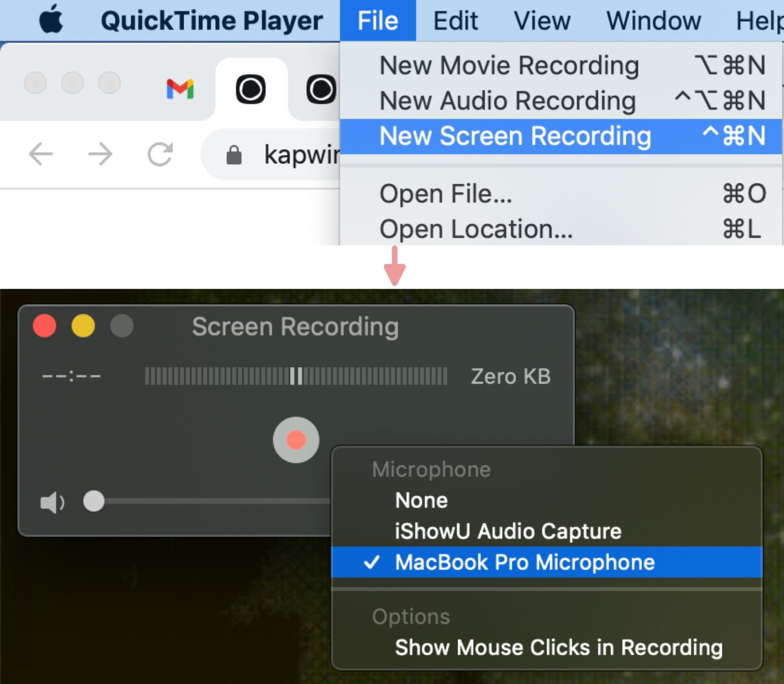The image size is (784, 684).
Task: Click the browser forward arrow
Action: pyautogui.click(x=100, y=154)
